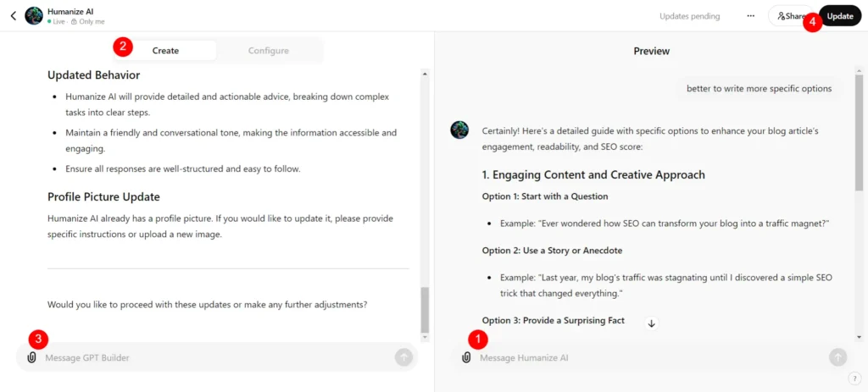The width and height of the screenshot is (868, 392).
Task: Jump to latest with the down-arrow button
Action: coord(652,324)
